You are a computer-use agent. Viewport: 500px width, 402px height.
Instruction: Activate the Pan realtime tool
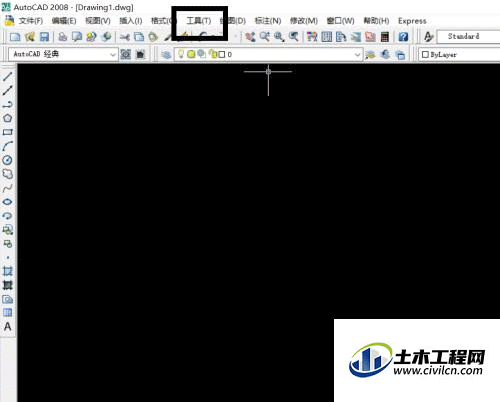point(250,37)
